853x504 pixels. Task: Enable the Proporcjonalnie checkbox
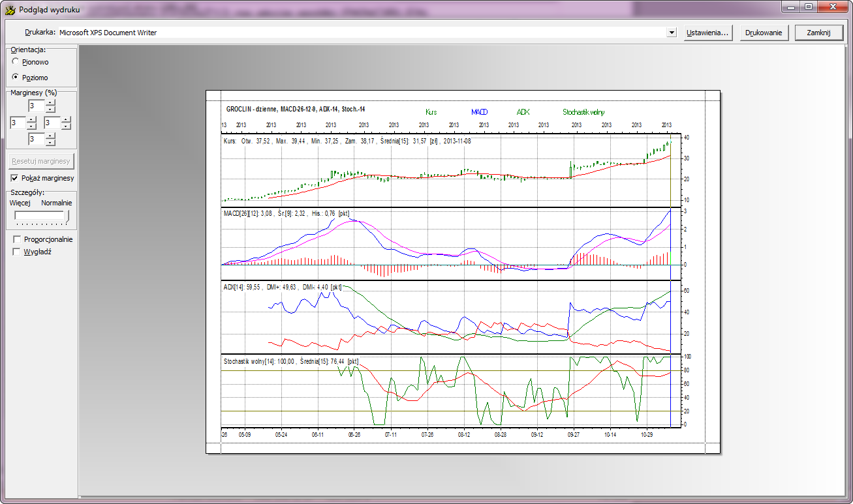pos(17,239)
